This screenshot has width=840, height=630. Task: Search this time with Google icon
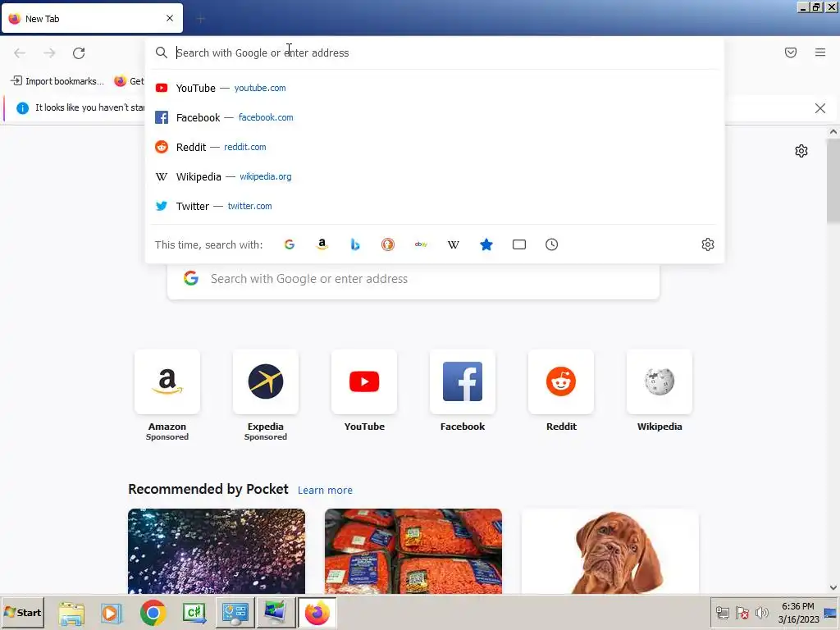pyautogui.click(x=290, y=244)
